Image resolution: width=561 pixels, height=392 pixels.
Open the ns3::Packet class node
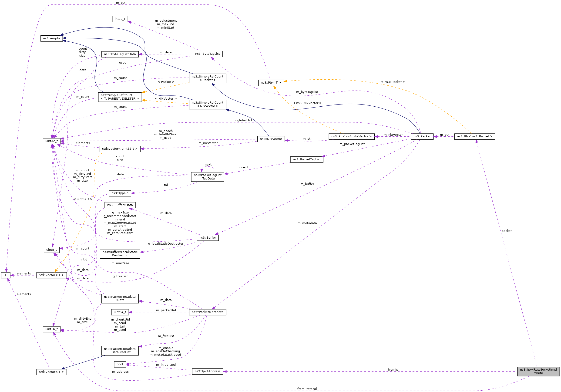422,137
